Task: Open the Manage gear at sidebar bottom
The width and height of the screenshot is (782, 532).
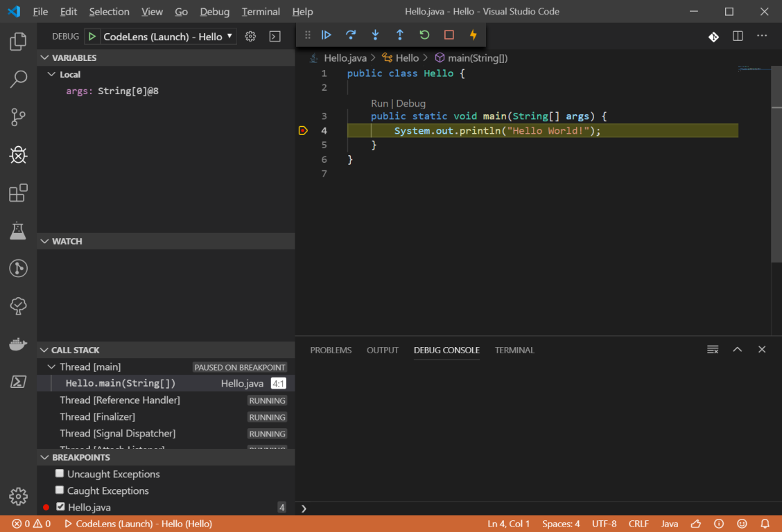Action: coord(18,496)
